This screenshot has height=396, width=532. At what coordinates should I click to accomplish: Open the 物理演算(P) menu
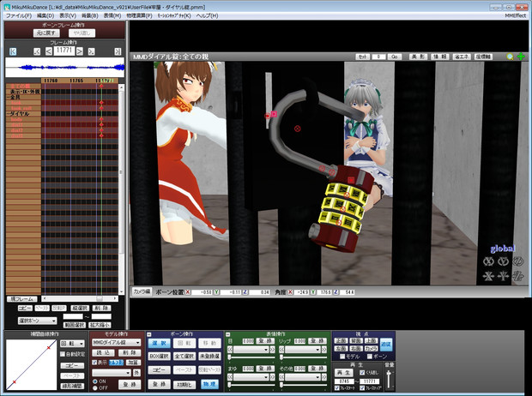[x=139, y=15]
